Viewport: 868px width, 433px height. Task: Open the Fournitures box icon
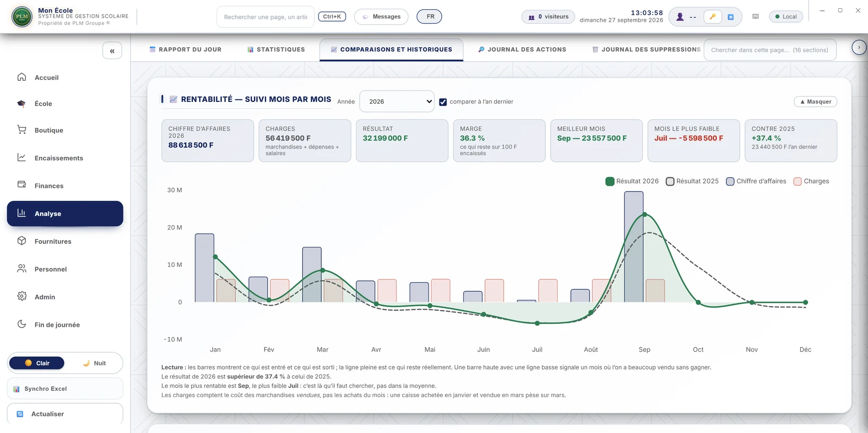[x=22, y=241]
